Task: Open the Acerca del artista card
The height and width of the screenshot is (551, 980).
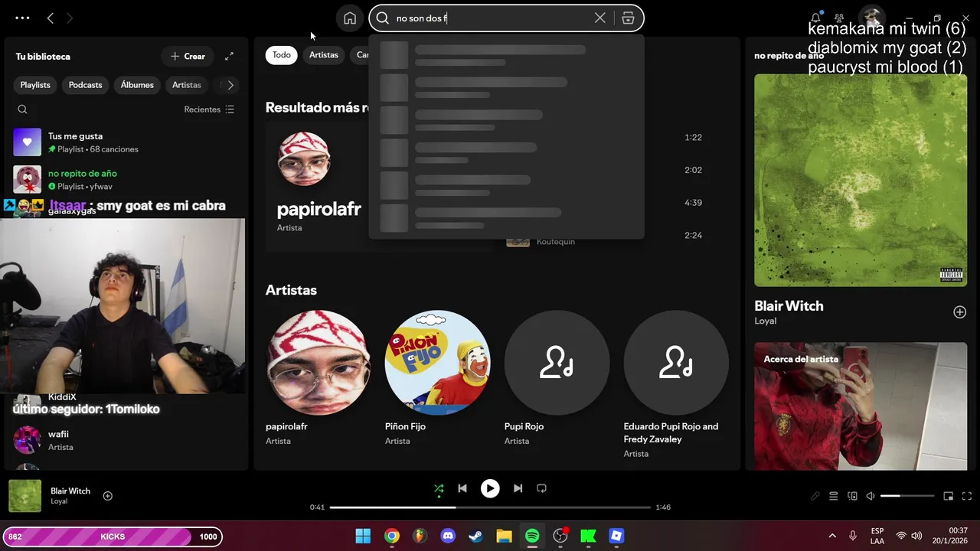Action: pos(861,406)
